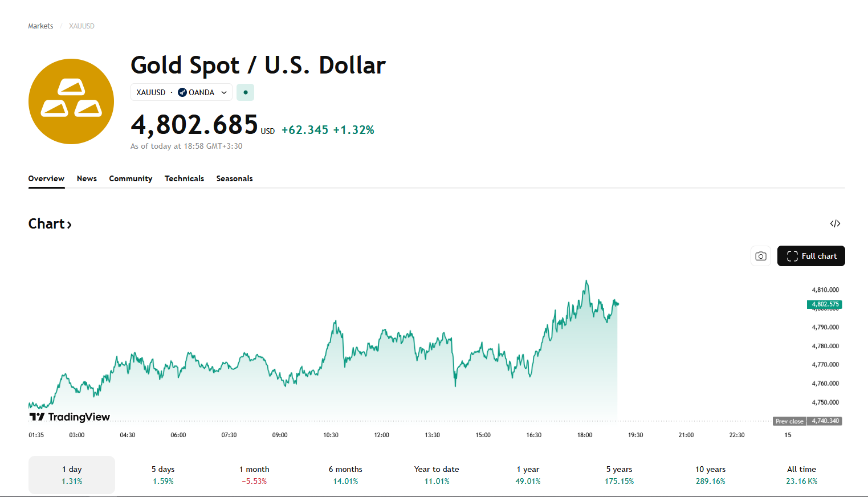
Task: Navigate to Markets breadcrumb link
Action: [x=40, y=26]
